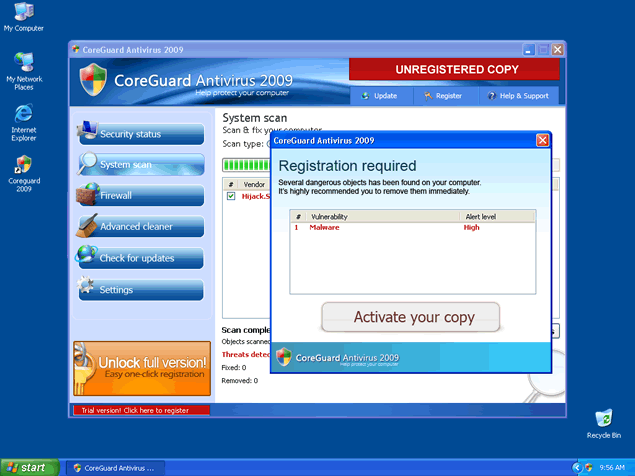Viewport: 635px width, 476px height.
Task: Open Check for updates section
Action: tap(140, 258)
